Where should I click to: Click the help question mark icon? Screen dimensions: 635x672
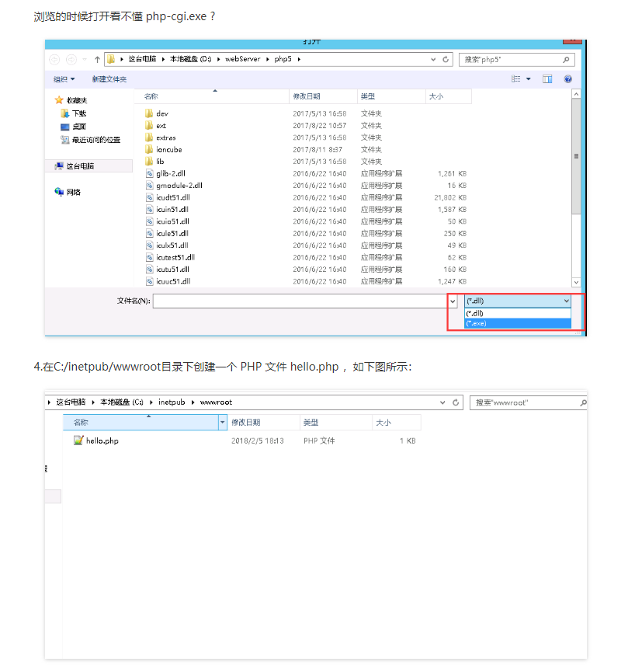[568, 79]
